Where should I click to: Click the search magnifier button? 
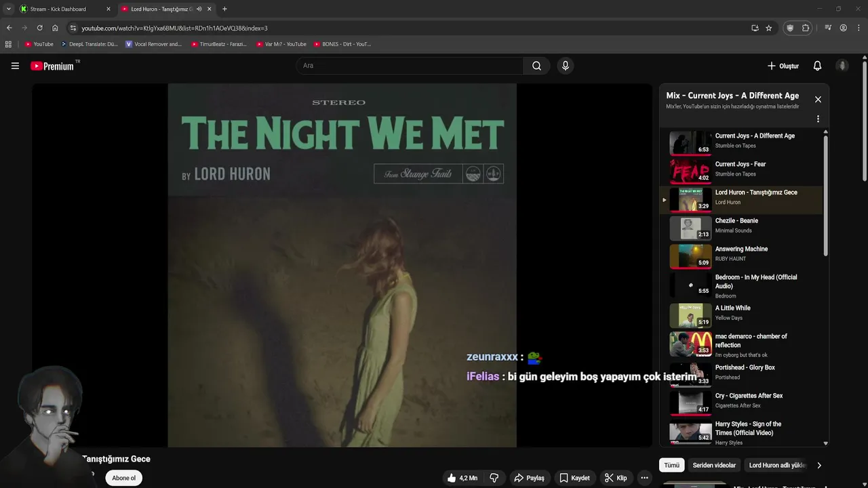click(x=536, y=66)
